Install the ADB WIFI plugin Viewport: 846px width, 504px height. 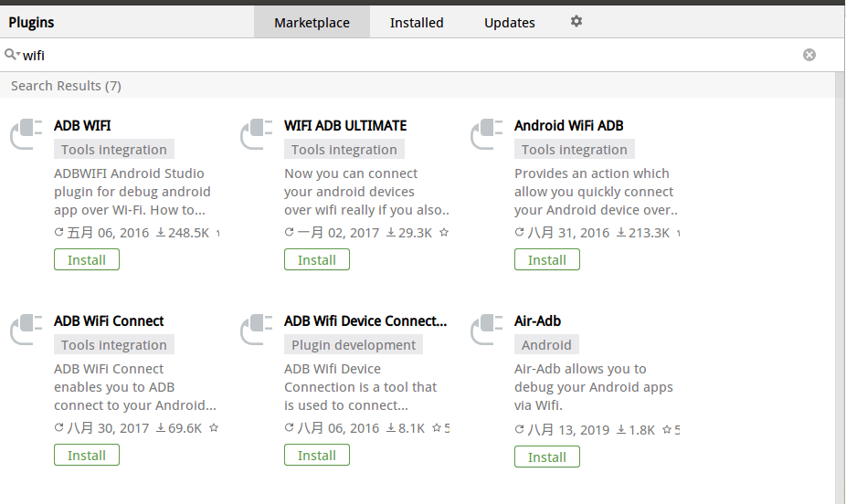click(x=87, y=260)
